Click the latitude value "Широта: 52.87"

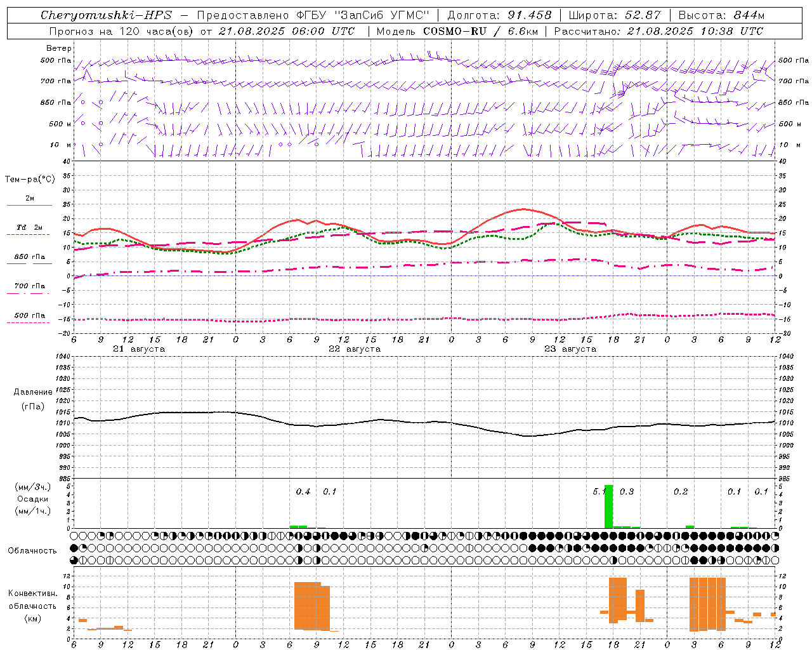(615, 15)
